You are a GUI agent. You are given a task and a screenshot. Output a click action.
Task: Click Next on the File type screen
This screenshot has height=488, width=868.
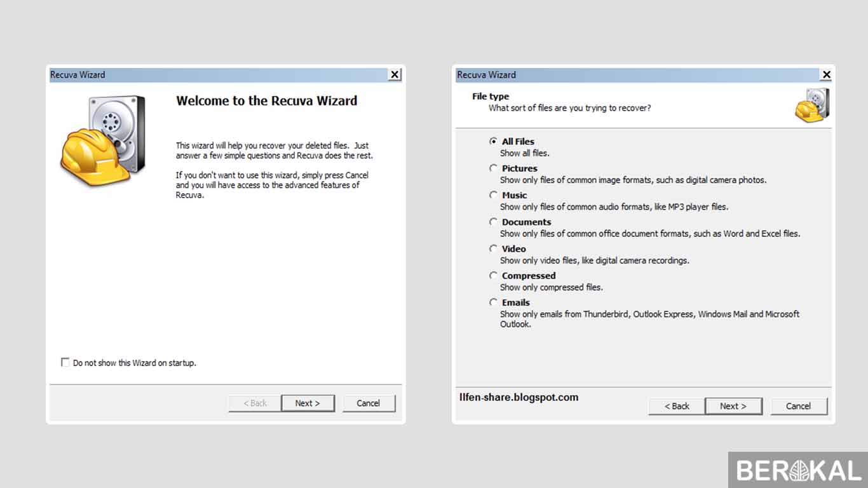click(x=734, y=406)
